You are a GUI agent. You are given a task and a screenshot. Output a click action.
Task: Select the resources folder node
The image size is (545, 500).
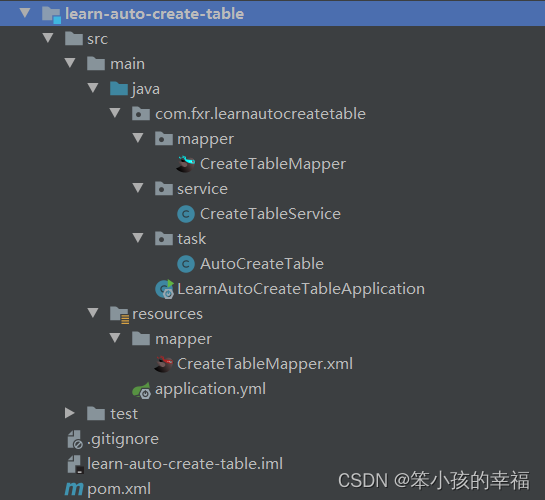168,314
